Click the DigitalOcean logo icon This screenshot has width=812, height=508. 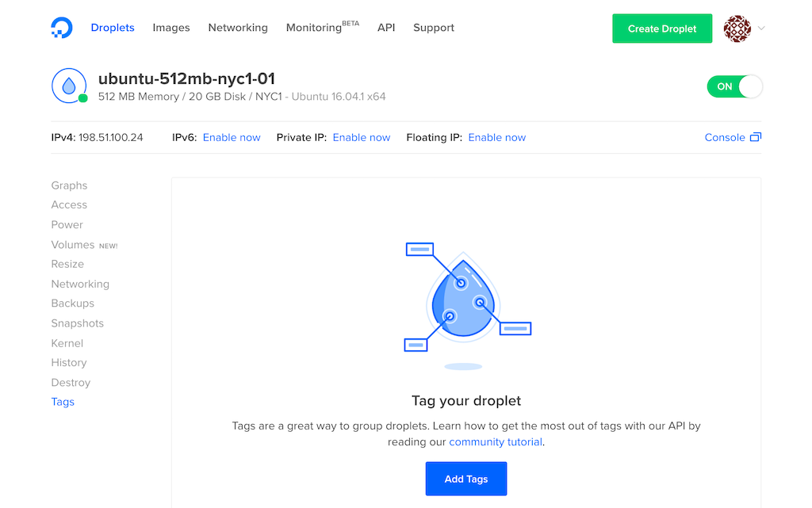pyautogui.click(x=62, y=28)
